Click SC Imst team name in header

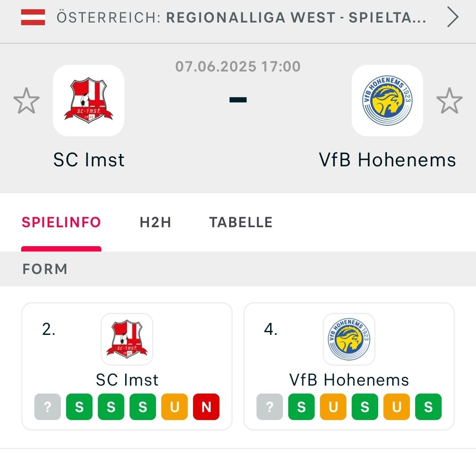click(x=89, y=160)
